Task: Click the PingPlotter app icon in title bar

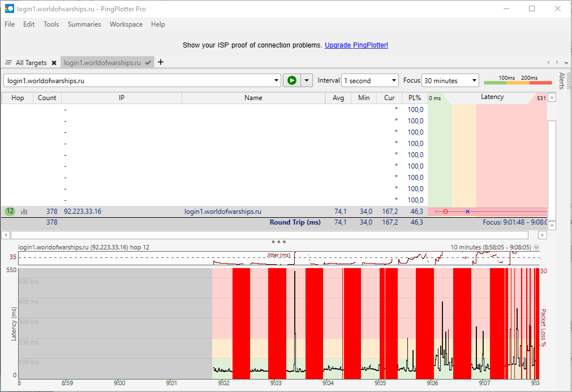Action: point(9,8)
